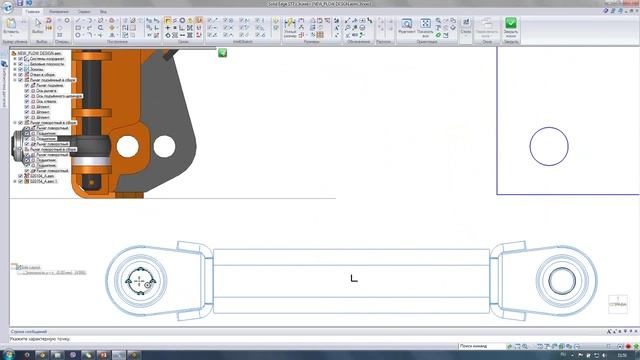Select the Line drawing tool
Image resolution: width=640 pixels, height=360 pixels.
click(78, 20)
